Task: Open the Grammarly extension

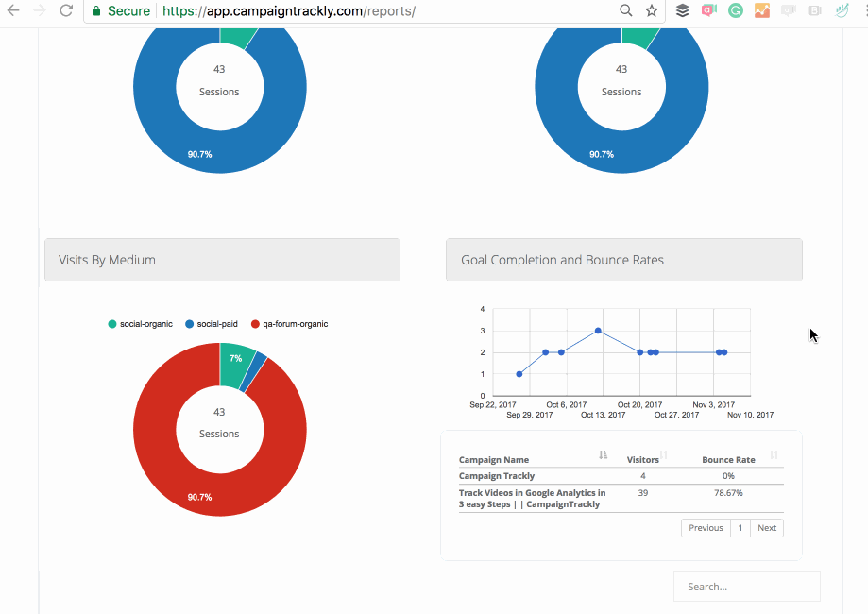Action: [x=736, y=10]
